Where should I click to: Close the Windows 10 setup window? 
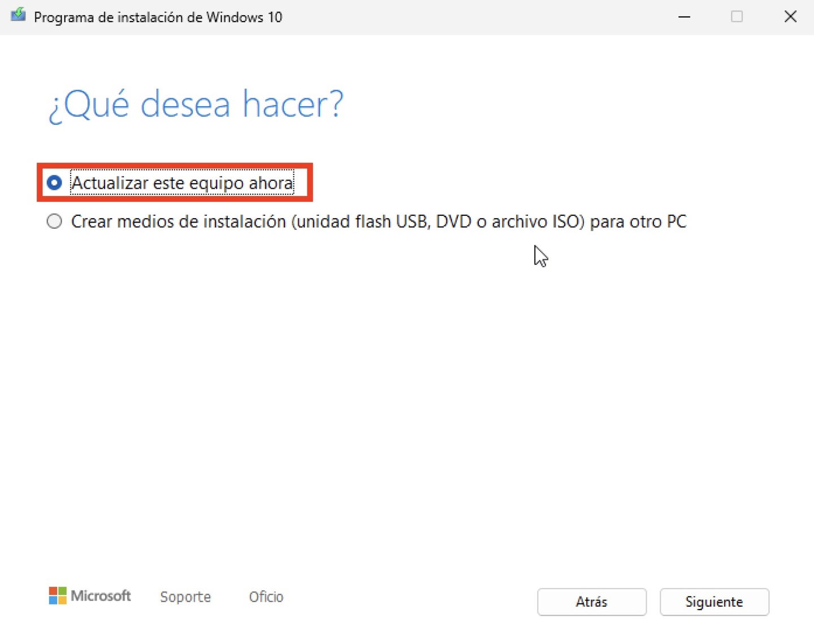click(x=790, y=17)
